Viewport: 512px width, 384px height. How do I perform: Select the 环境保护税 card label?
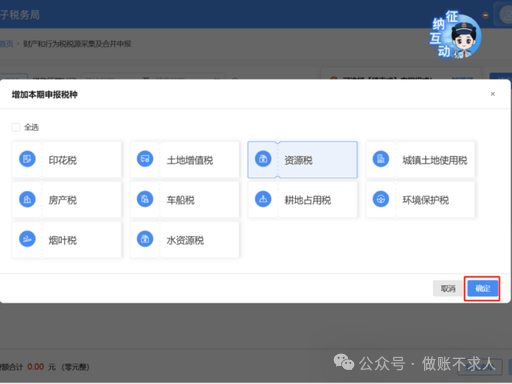point(426,200)
